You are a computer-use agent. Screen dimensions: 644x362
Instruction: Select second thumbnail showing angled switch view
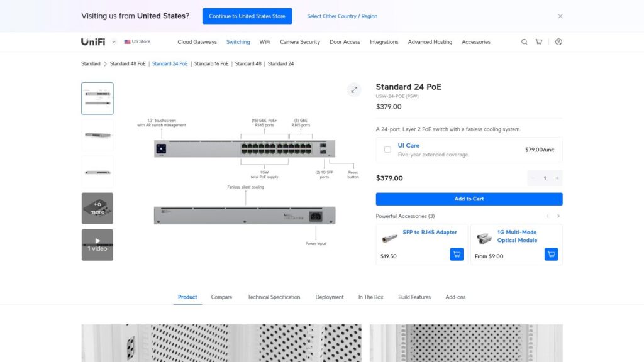tap(97, 135)
